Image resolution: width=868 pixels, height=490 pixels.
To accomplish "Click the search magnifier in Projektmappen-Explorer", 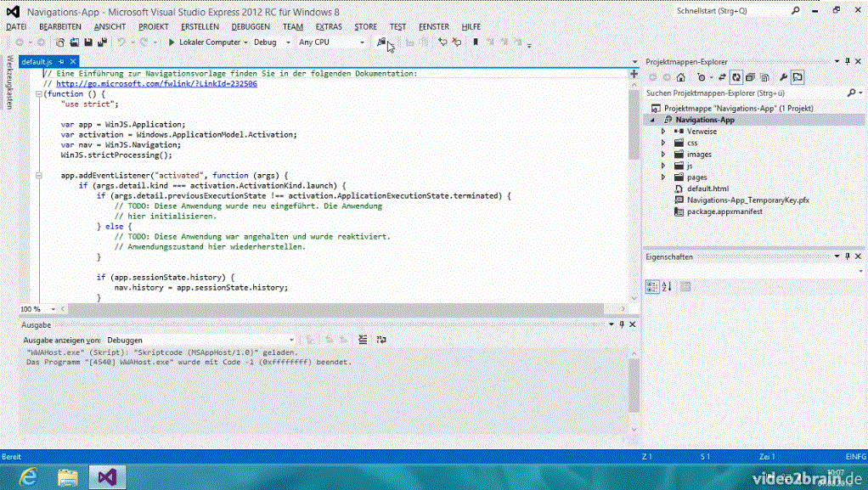I will point(851,93).
